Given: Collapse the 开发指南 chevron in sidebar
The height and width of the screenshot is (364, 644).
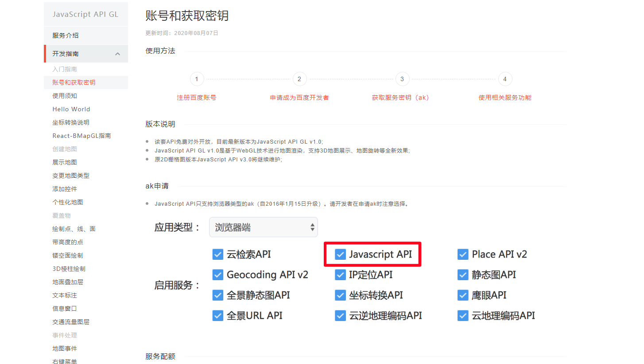Looking at the screenshot, I should 117,54.
